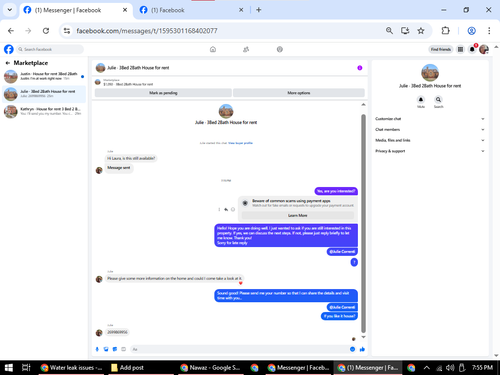Mute the conversation using the bell icon

pos(421,100)
